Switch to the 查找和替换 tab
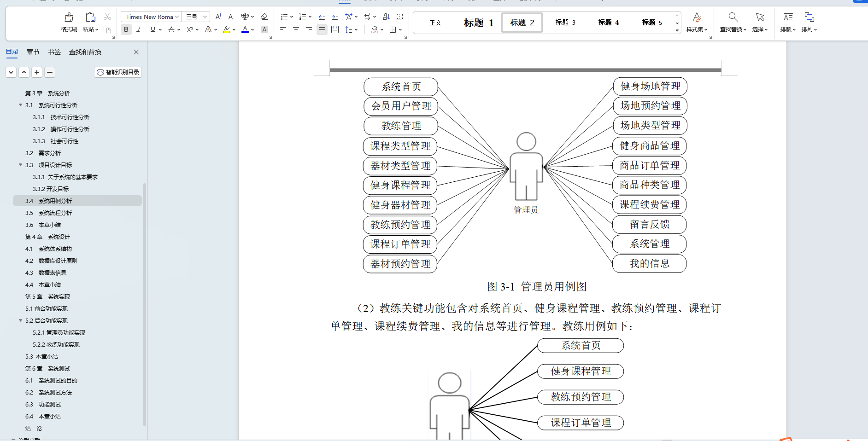This screenshot has width=868, height=441. click(85, 52)
